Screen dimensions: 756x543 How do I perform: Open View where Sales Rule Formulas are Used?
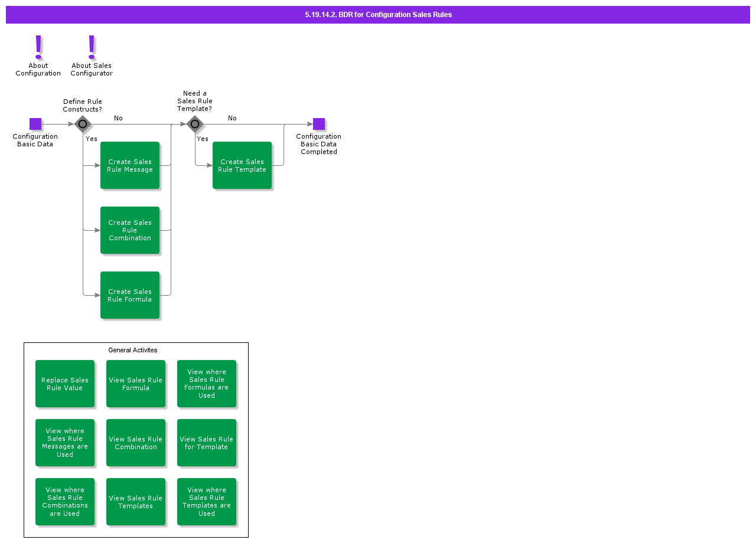click(207, 384)
